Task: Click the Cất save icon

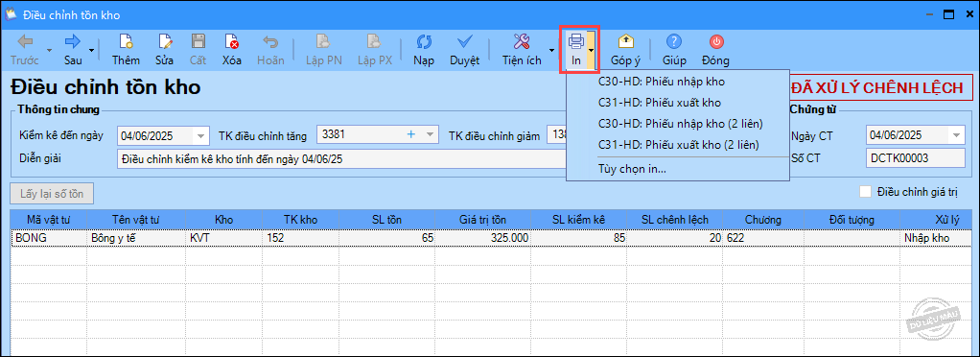Action: tap(198, 42)
